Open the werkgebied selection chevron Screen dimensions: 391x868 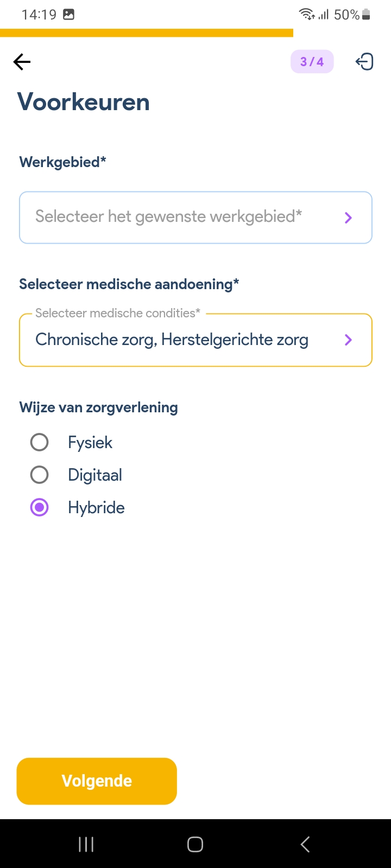(x=348, y=218)
